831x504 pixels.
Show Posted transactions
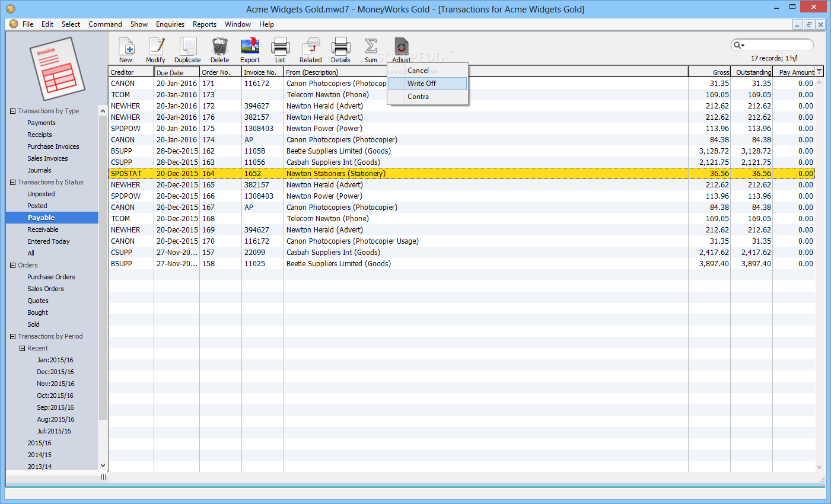(x=37, y=206)
